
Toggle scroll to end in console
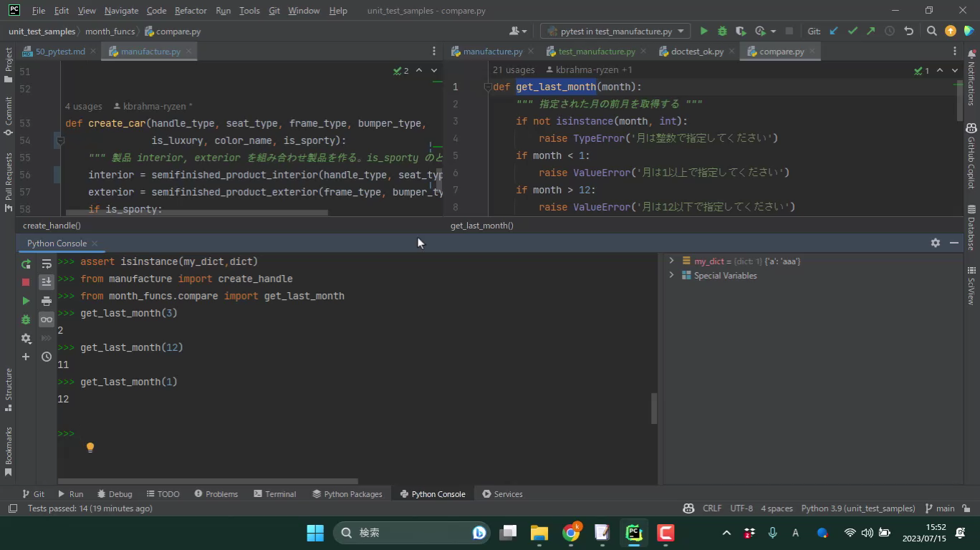(47, 282)
